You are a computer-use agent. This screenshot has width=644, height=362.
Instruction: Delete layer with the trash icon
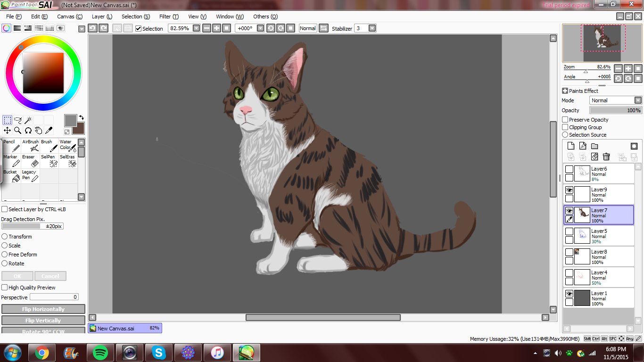coord(606,156)
